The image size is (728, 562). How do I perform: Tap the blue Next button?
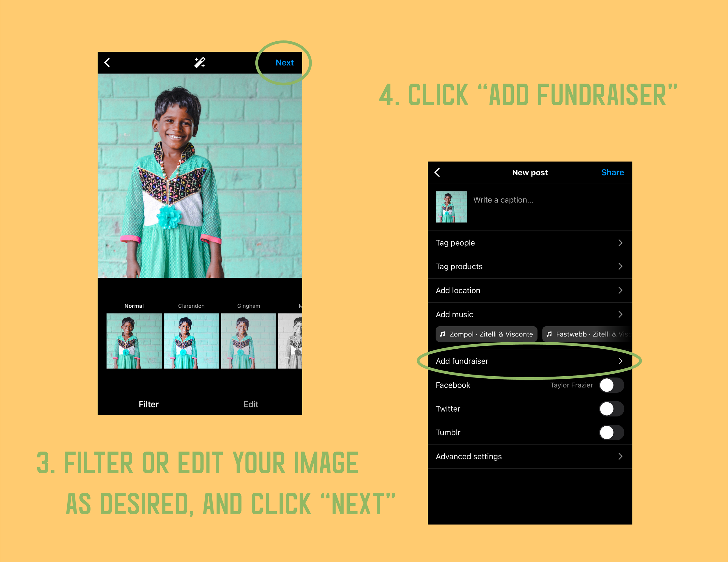[x=284, y=63]
